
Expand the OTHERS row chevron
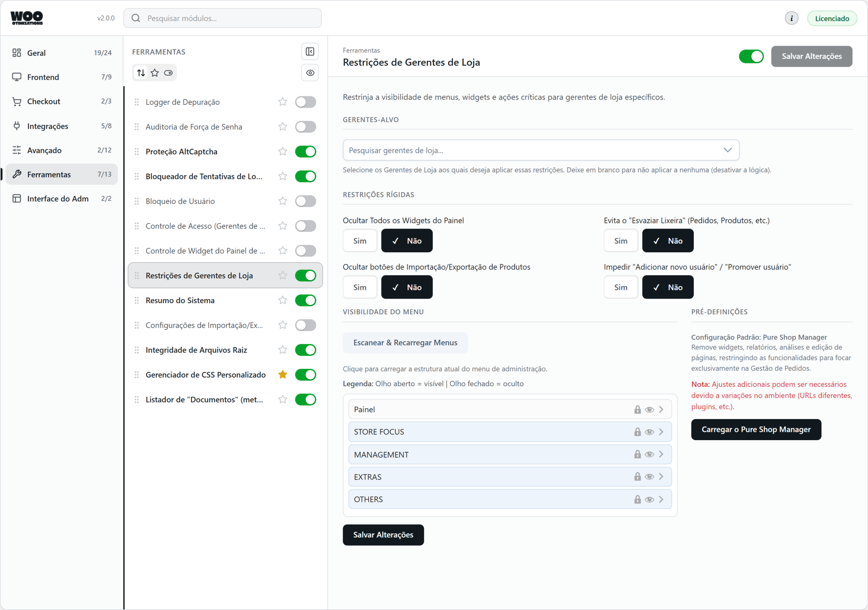tap(661, 499)
